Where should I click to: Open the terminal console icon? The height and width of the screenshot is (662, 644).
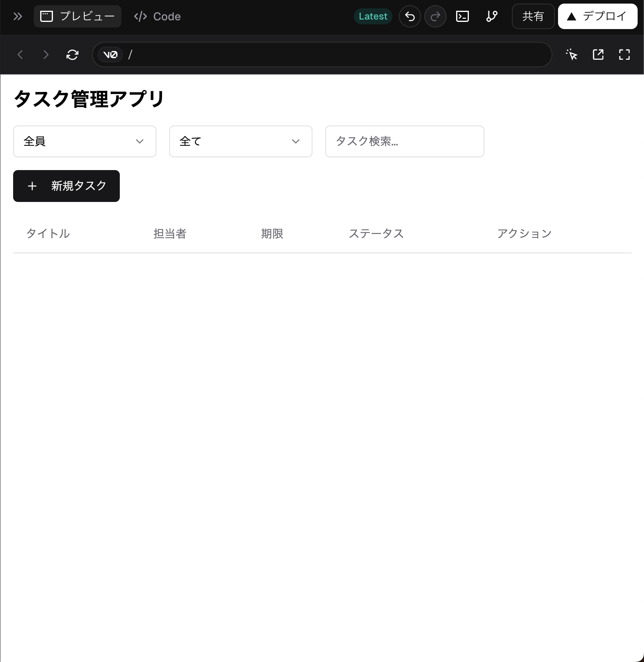point(463,16)
